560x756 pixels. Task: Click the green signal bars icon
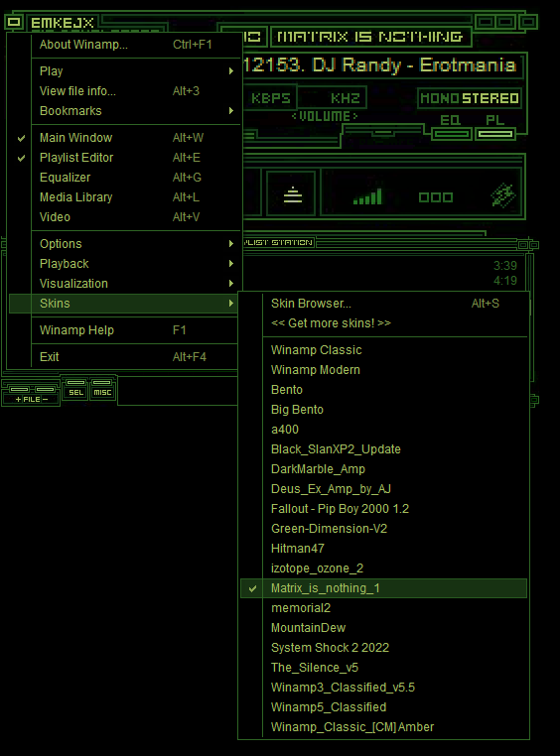pyautogui.click(x=367, y=196)
